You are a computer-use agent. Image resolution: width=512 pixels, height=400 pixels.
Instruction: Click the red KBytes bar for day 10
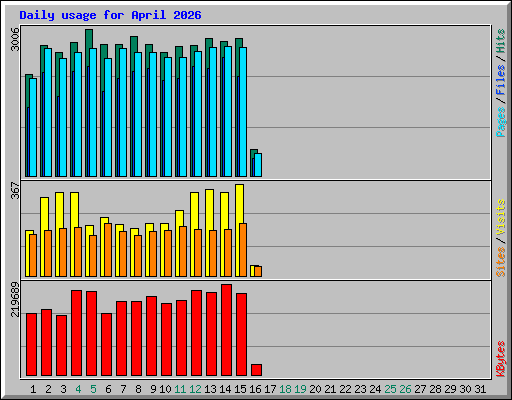click(166, 340)
